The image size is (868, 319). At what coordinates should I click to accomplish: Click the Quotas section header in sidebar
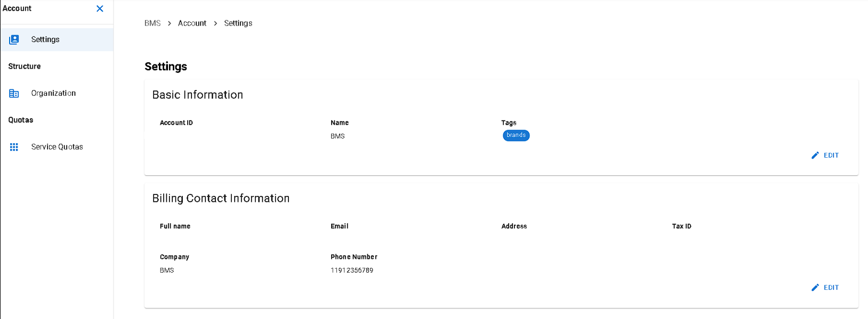(21, 120)
